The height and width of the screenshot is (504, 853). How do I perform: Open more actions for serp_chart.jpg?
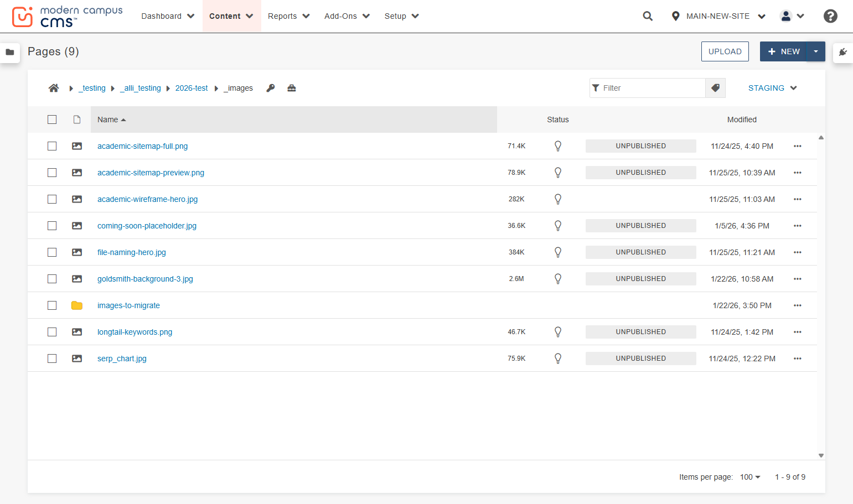click(x=798, y=358)
